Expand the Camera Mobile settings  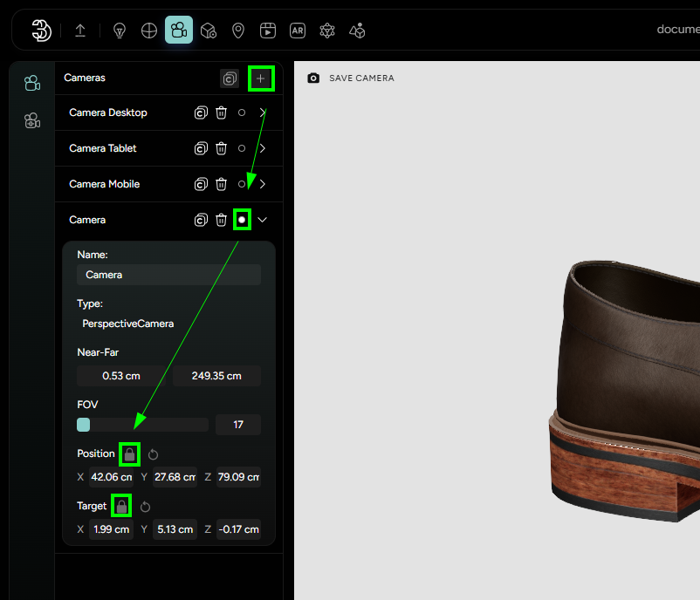pos(263,184)
